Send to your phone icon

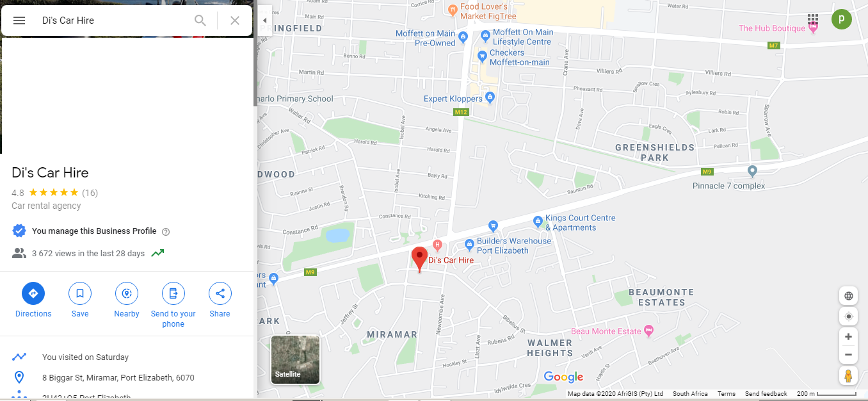coord(173,294)
